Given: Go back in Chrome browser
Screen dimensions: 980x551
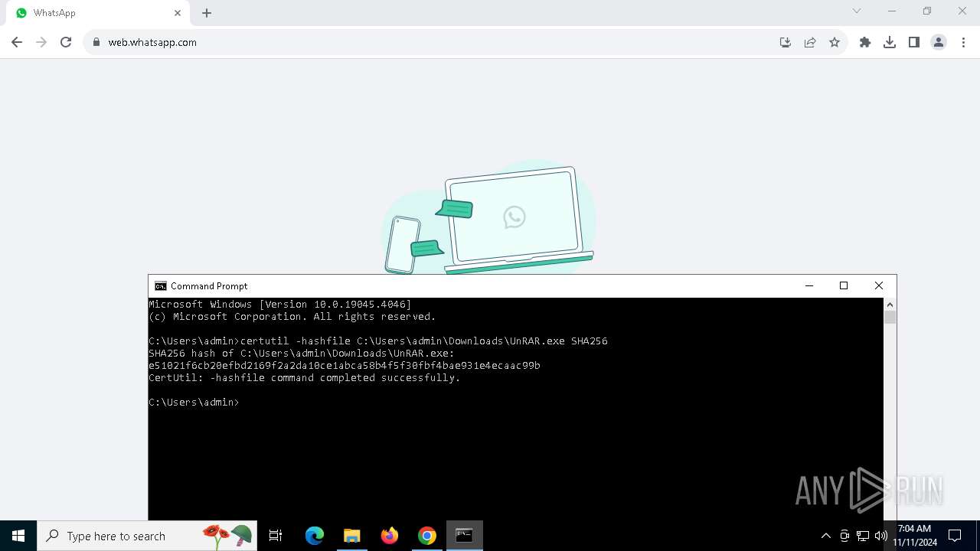Looking at the screenshot, I should 17,42.
